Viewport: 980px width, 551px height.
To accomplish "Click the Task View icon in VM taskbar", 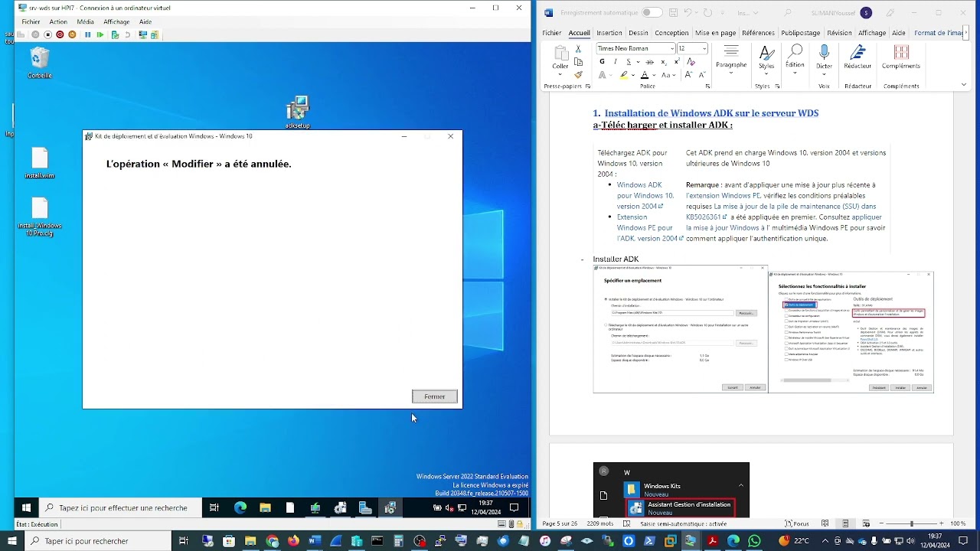I will [214, 507].
